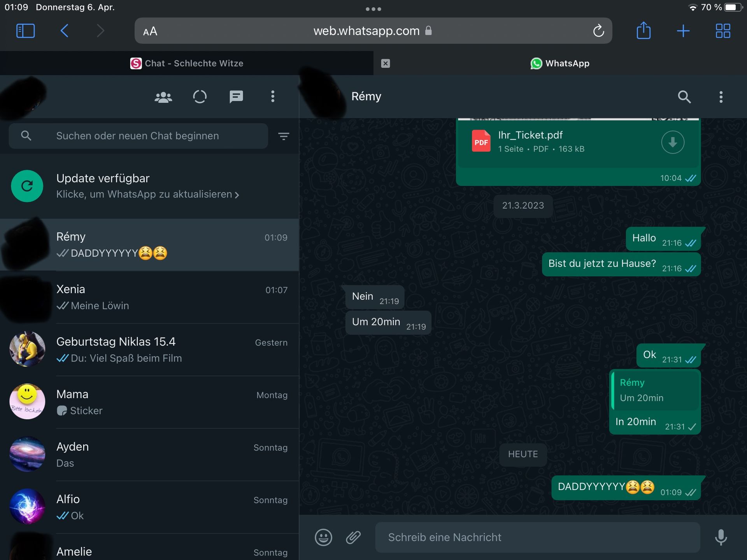
Task: Open chat list menu with three dots
Action: (273, 97)
